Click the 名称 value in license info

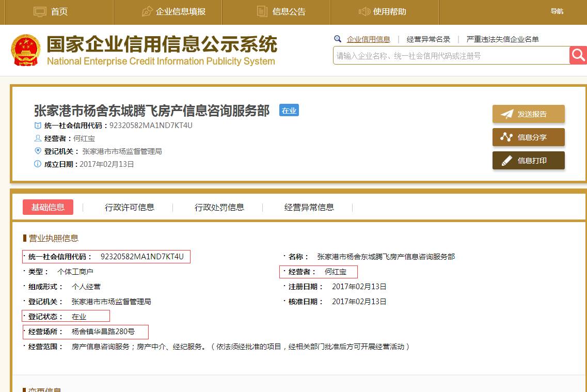pyautogui.click(x=386, y=257)
